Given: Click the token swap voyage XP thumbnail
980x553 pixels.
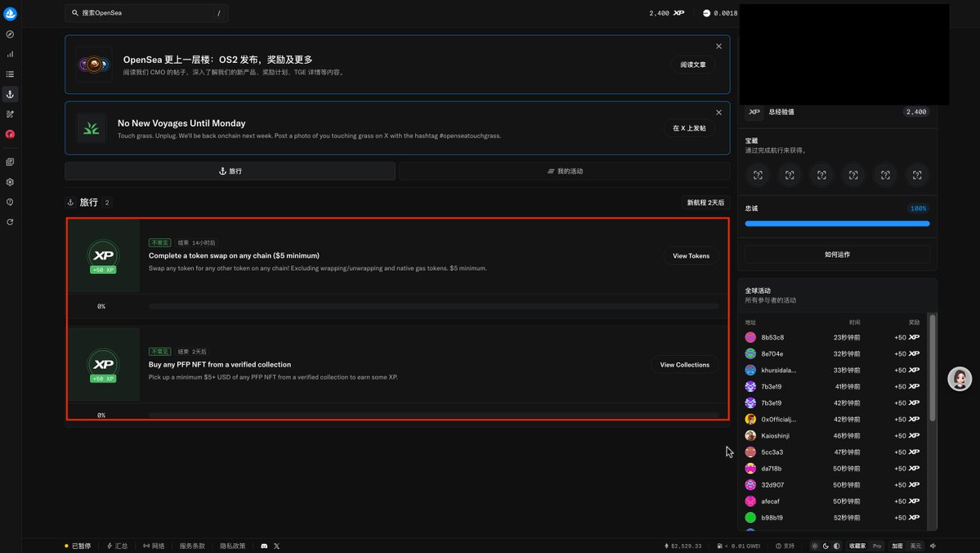Looking at the screenshot, I should 103,256.
